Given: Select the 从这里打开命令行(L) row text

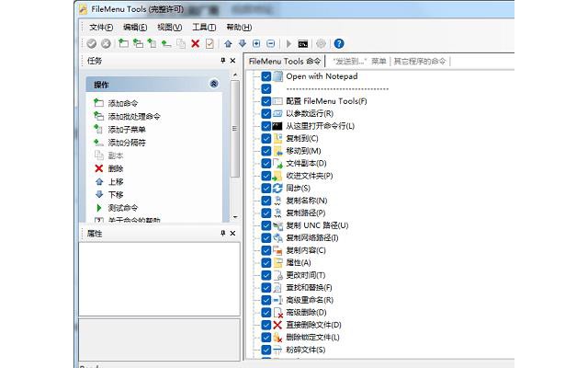Looking at the screenshot, I should tap(321, 126).
